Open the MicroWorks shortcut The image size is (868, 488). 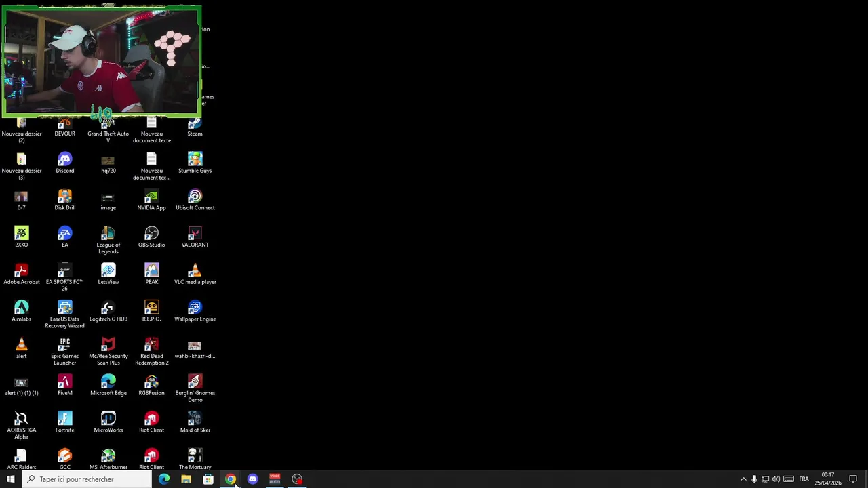pyautogui.click(x=108, y=423)
